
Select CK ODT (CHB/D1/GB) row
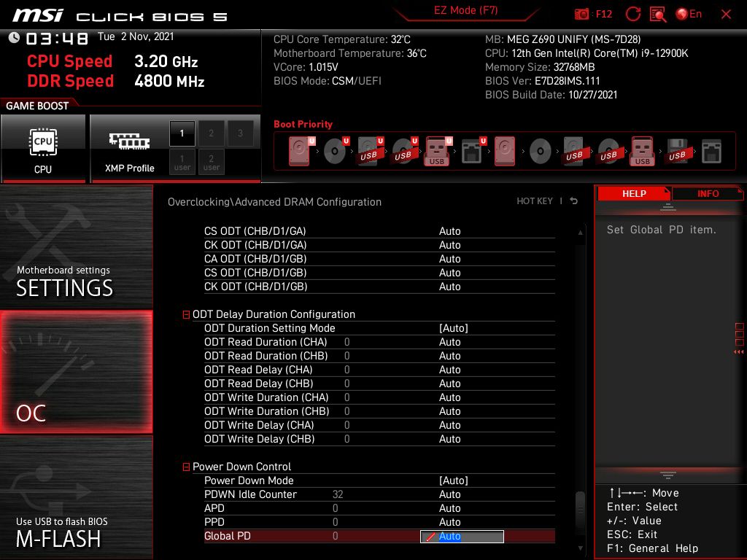[x=379, y=286]
